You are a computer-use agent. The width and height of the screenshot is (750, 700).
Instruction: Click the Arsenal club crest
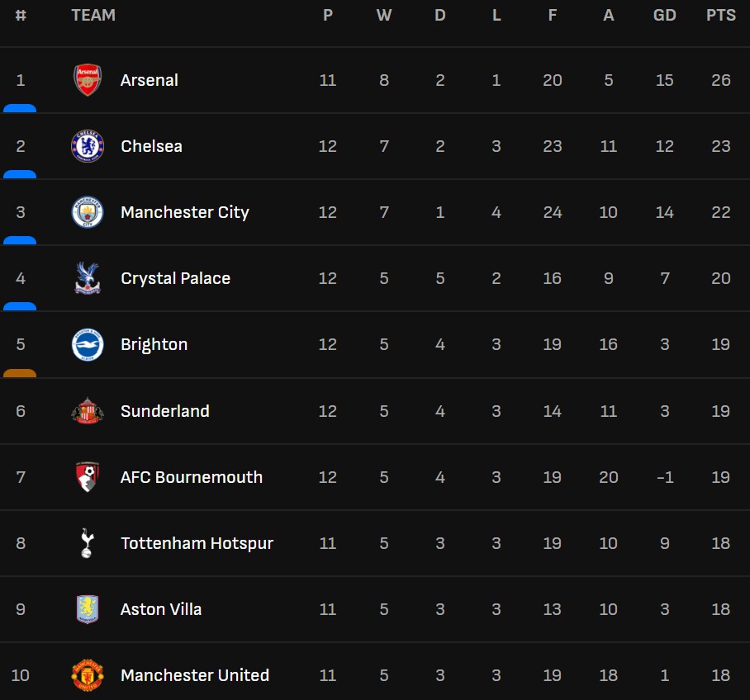(87, 80)
